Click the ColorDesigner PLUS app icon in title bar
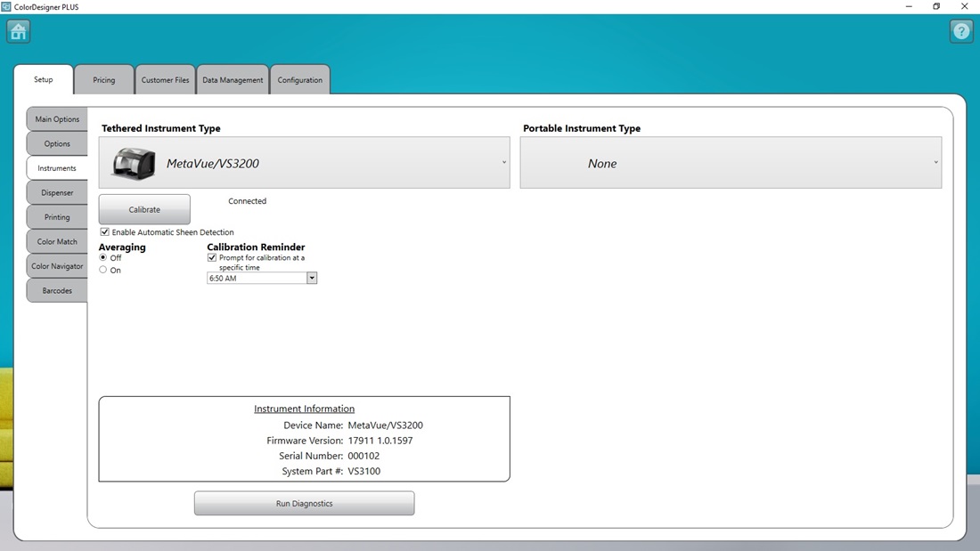 coord(6,7)
